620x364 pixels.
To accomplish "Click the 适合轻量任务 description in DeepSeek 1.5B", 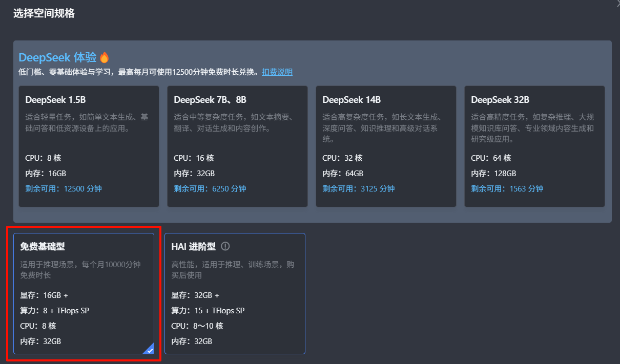I will (87, 123).
